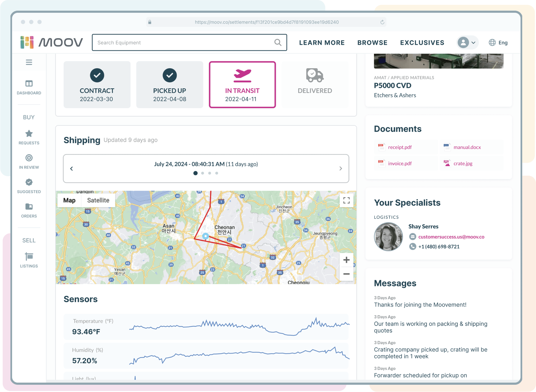This screenshot has height=392, width=536.
Task: Open manual.docx document
Action: tap(467, 147)
